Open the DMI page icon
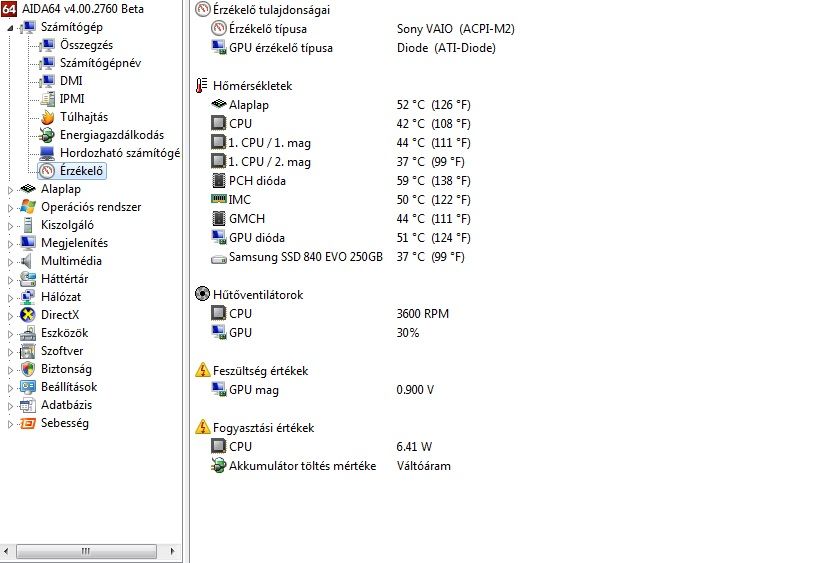This screenshot has width=832, height=563. click(47, 81)
